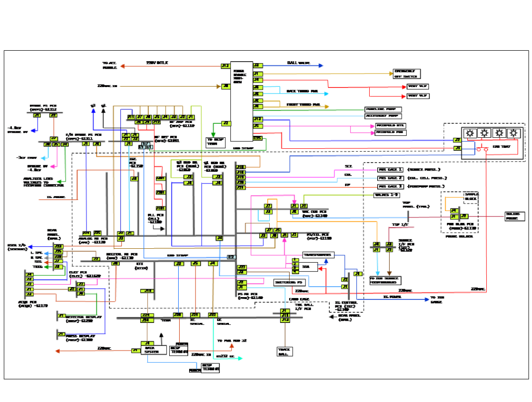Click the MKS GAGE 3 box
The width and height of the screenshot is (532, 402).
(390, 186)
